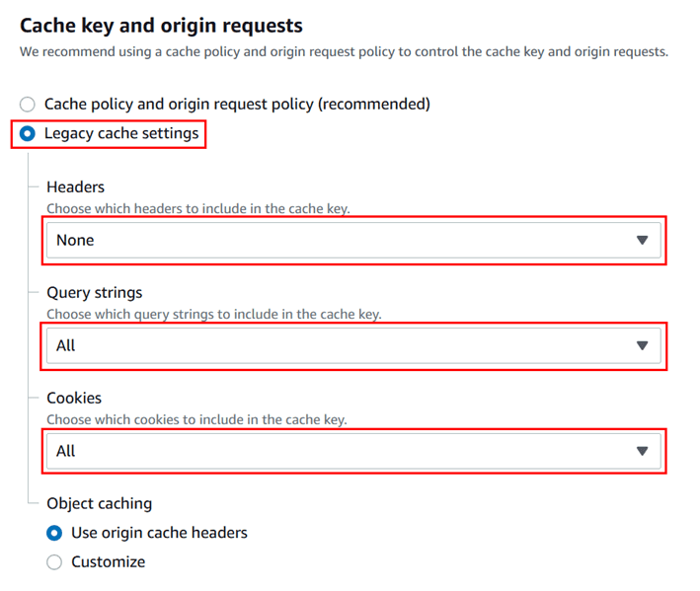
Task: Click the "Query strings" field label
Action: (x=95, y=292)
